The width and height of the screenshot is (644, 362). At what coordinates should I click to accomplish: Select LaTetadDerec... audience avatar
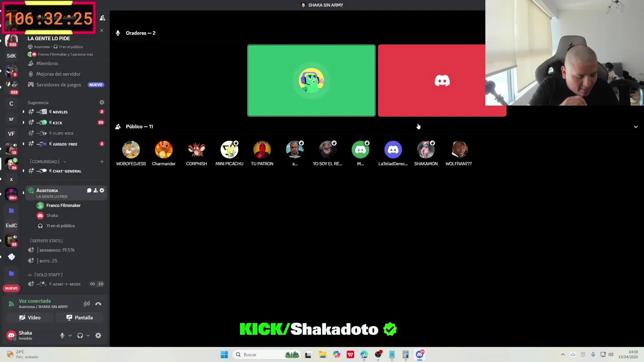[393, 149]
